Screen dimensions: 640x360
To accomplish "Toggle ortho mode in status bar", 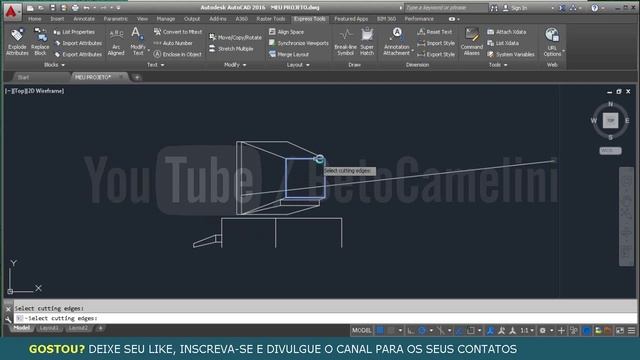I will click(x=411, y=331).
